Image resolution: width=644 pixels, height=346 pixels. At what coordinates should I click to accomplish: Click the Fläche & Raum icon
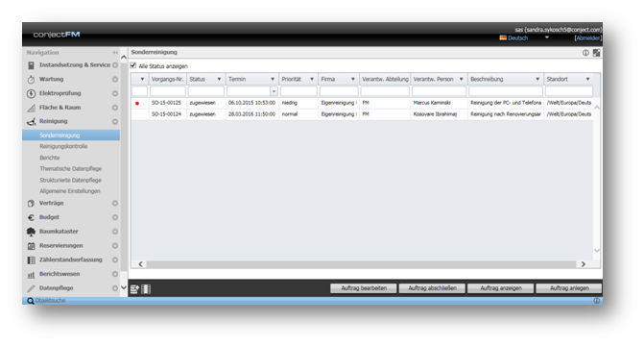tap(31, 108)
